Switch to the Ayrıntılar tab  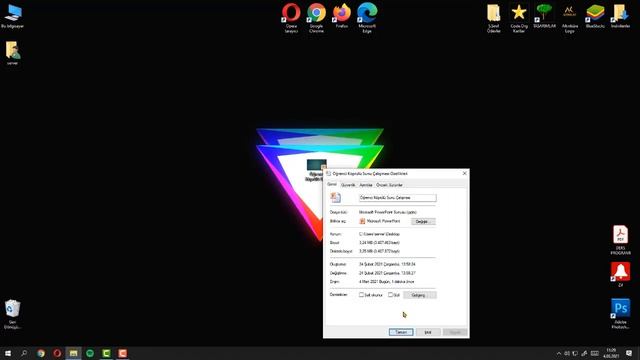point(366,185)
